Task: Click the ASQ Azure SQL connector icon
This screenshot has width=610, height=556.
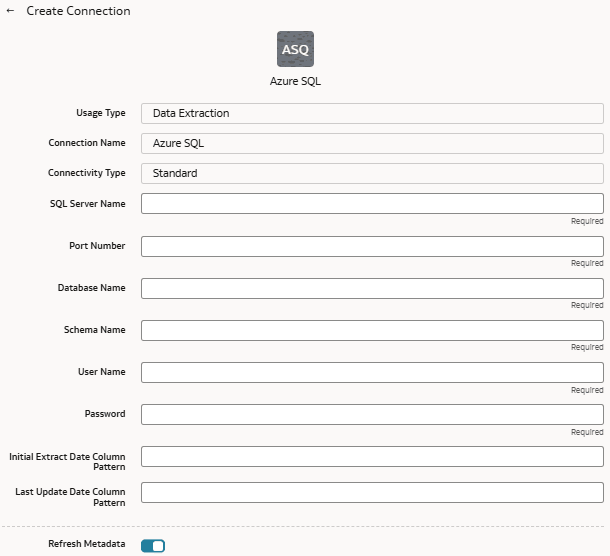Action: coord(295,49)
